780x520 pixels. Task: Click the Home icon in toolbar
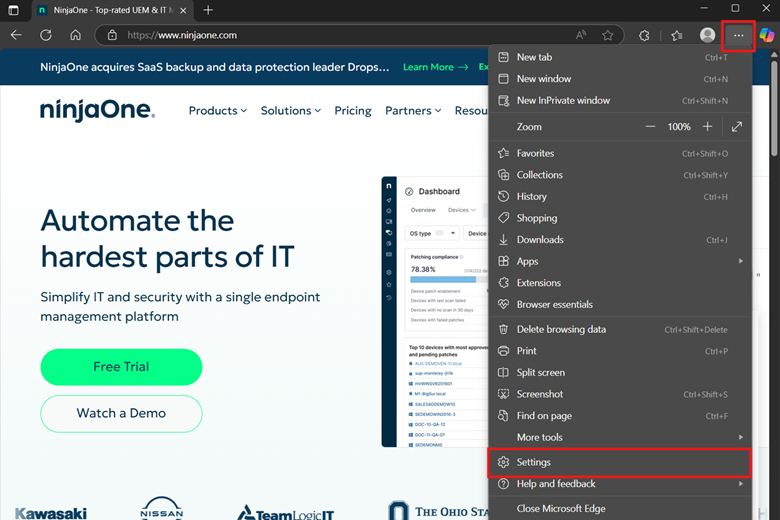pos(75,35)
